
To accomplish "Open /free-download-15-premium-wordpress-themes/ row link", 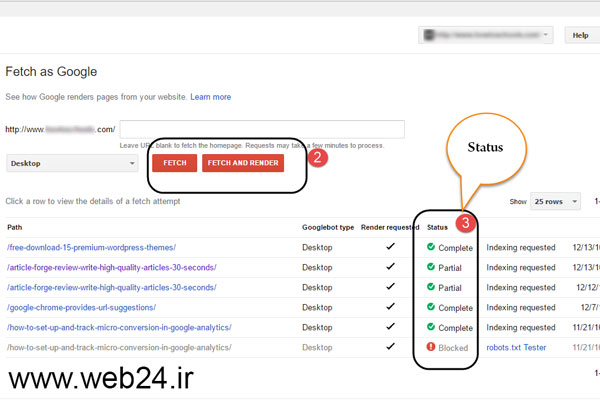I will (x=91, y=248).
